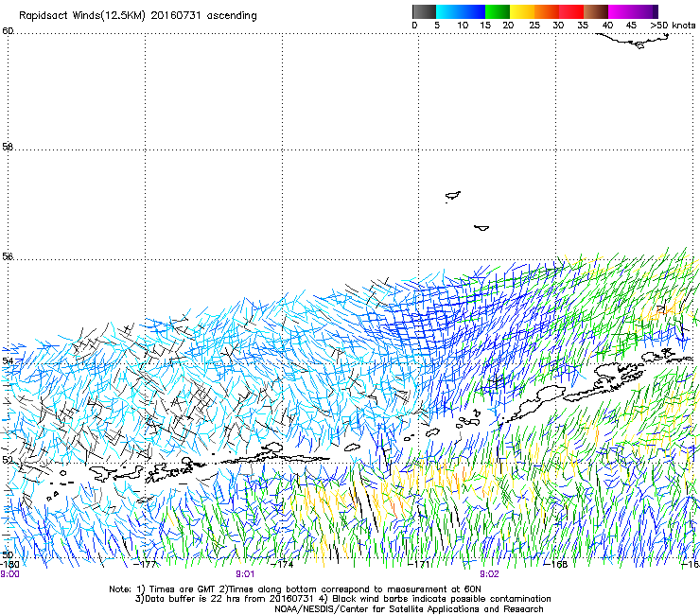Click the '25' legend scale label

tap(534, 25)
